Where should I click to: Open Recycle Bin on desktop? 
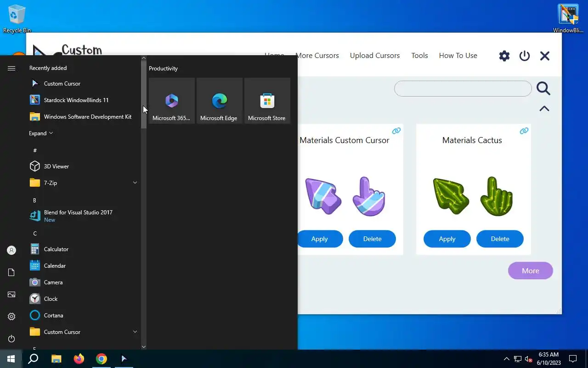tap(17, 18)
